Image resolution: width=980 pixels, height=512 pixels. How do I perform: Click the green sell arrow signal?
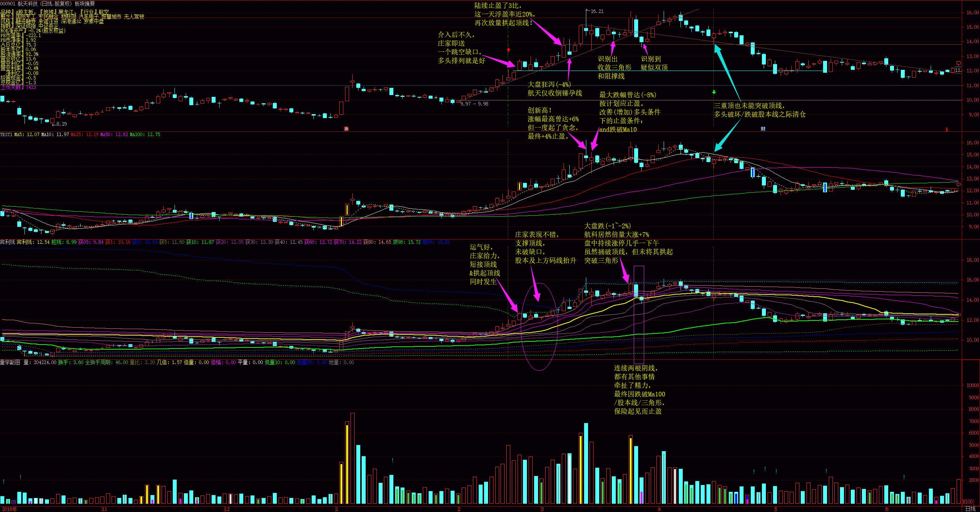[714, 92]
